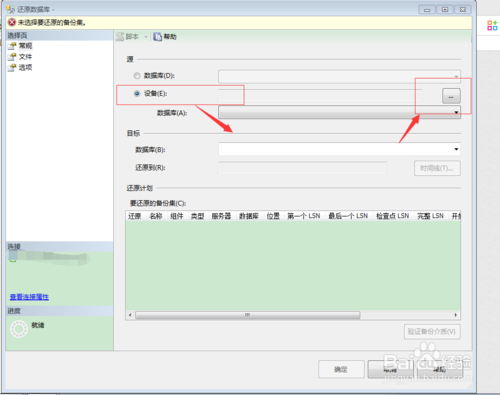Click the 位置 column header
The width and height of the screenshot is (500, 395).
point(273,216)
